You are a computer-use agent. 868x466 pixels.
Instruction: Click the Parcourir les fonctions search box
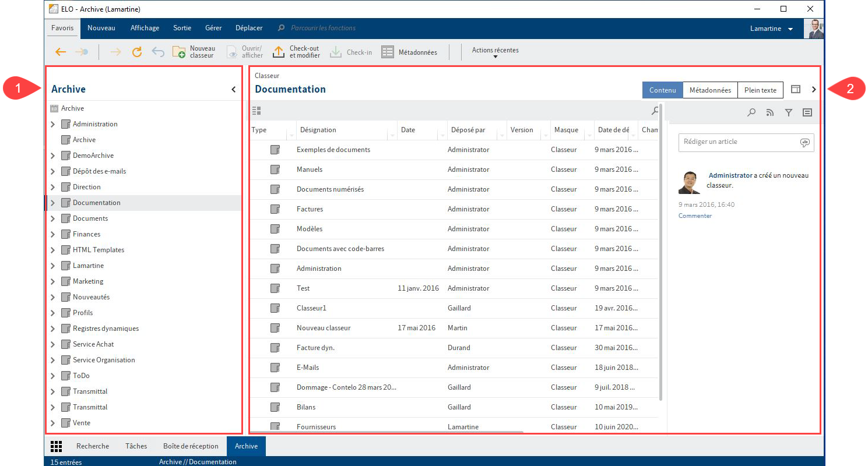pyautogui.click(x=323, y=28)
